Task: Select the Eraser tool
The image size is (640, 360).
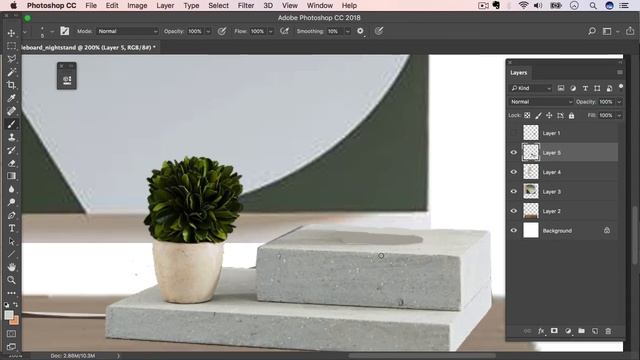Action: tap(11, 163)
